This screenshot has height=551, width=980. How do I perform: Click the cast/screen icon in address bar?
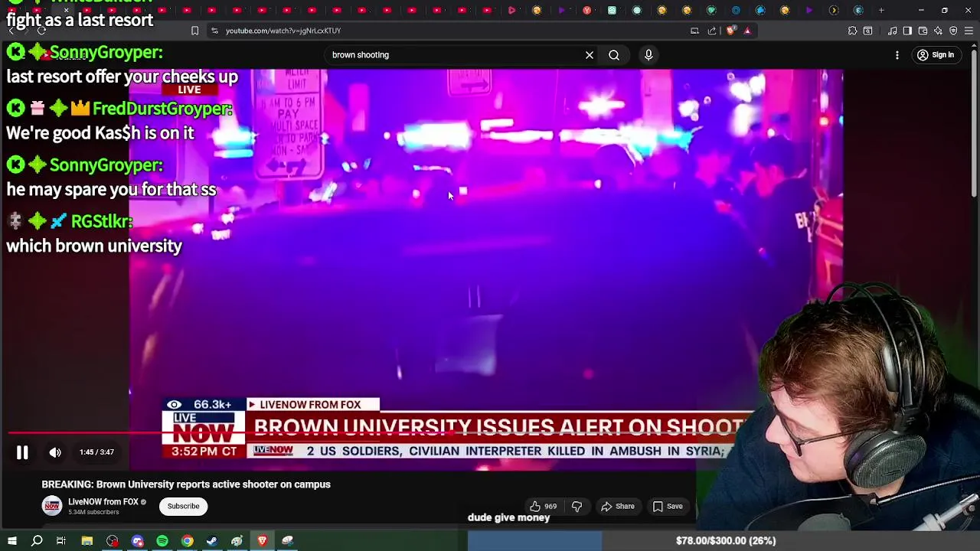(x=694, y=31)
